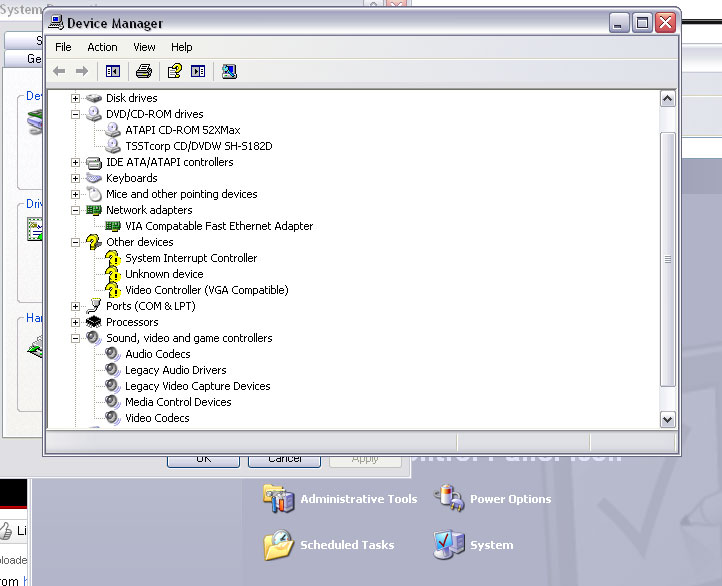Click the Cancel button behind Device Manager

pyautogui.click(x=284, y=460)
